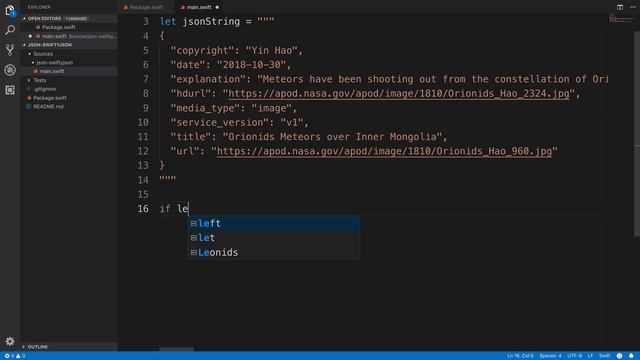Click unsaved dot on main.swift tab
Image resolution: width=640 pixels, height=360 pixels.
[217, 7]
